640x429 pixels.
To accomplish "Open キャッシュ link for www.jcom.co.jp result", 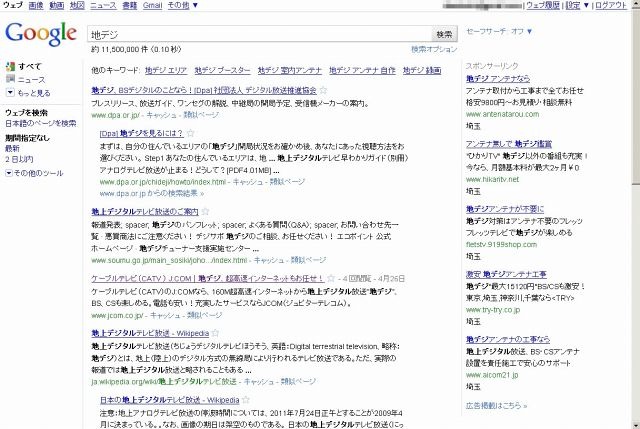I will point(165,315).
